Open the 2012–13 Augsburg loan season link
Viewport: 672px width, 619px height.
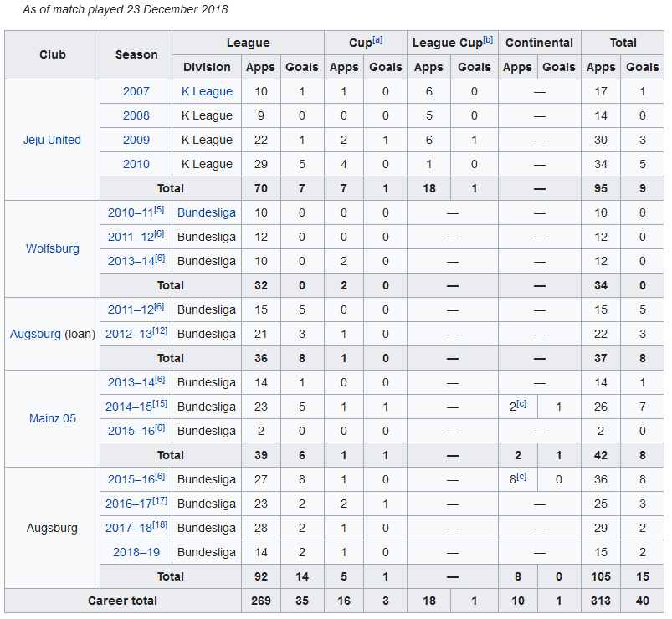click(128, 335)
